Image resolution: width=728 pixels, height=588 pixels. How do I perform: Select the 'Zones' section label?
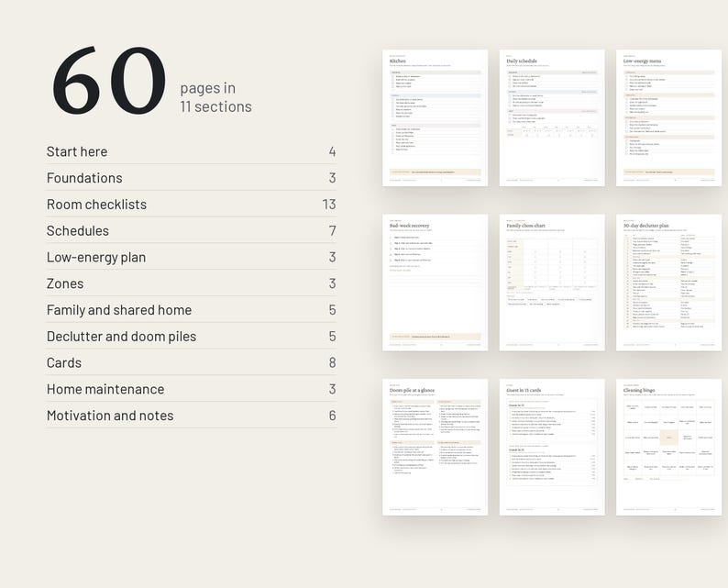(x=65, y=283)
